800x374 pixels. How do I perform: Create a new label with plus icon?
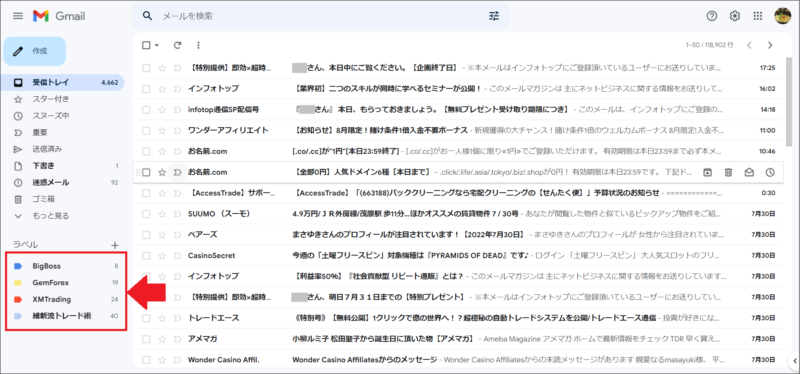[115, 245]
